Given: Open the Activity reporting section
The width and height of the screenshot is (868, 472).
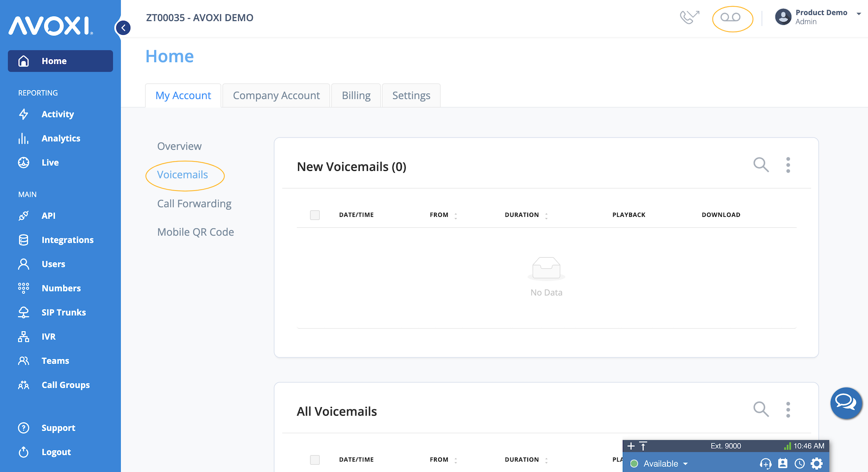Looking at the screenshot, I should (x=58, y=114).
